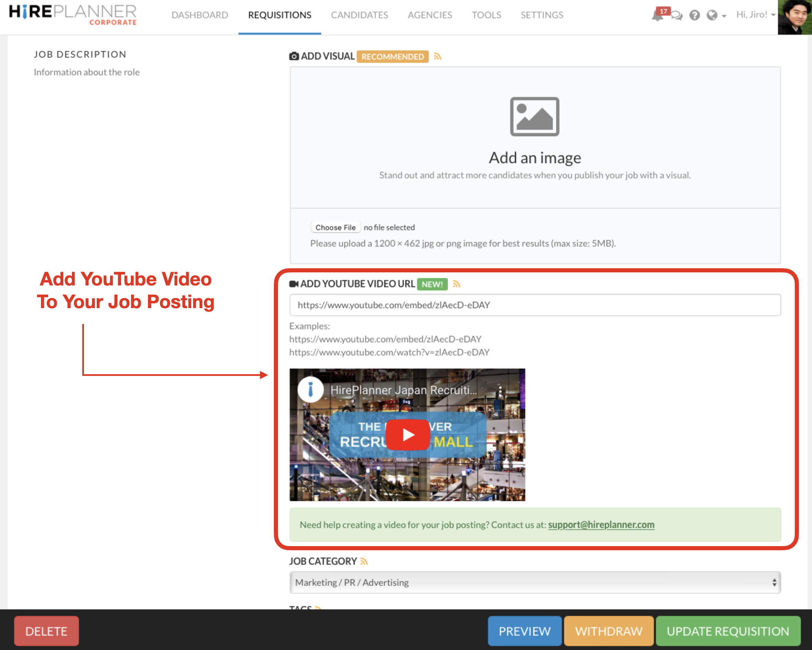
Task: Click into the YouTube video URL field
Action: [535, 305]
